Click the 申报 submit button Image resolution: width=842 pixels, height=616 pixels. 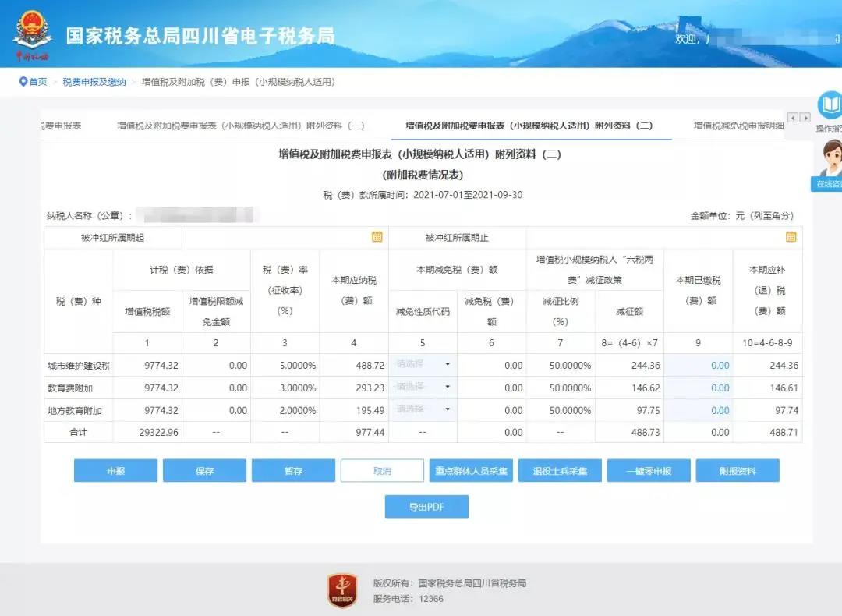(x=115, y=471)
